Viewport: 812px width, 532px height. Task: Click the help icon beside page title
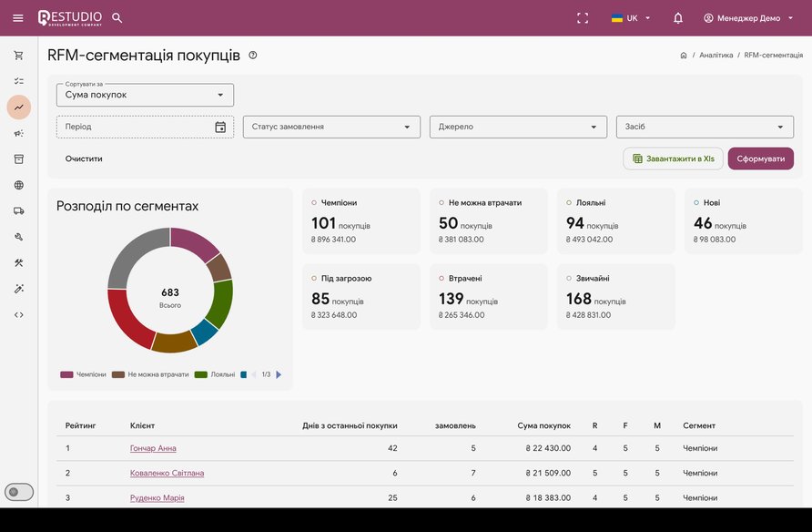tap(253, 55)
